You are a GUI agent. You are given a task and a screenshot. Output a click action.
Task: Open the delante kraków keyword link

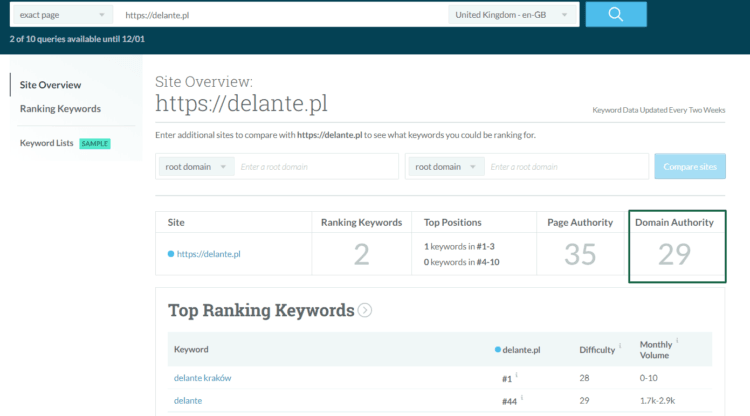(x=202, y=378)
